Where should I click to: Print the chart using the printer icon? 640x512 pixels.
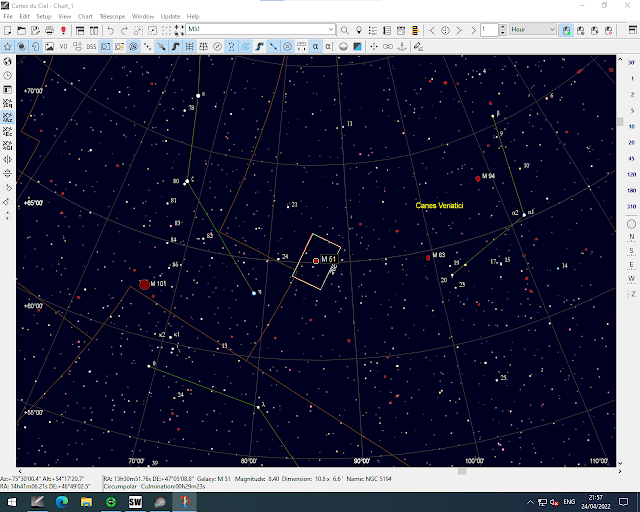[49, 31]
